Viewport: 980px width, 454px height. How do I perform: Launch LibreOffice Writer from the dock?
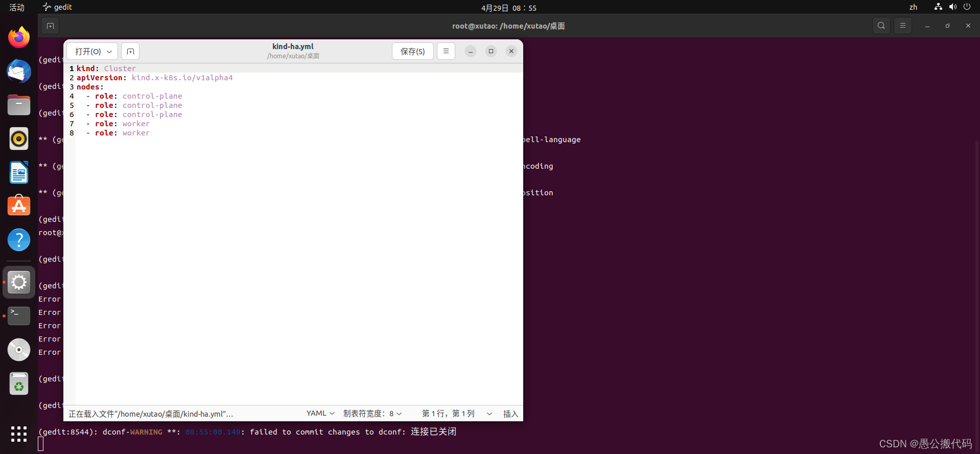pyautogui.click(x=19, y=172)
